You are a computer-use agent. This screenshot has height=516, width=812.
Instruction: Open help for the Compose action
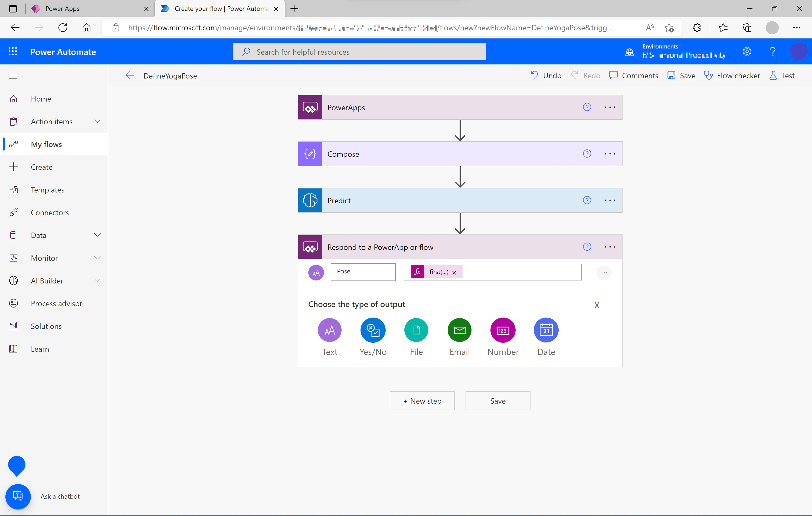tap(587, 154)
